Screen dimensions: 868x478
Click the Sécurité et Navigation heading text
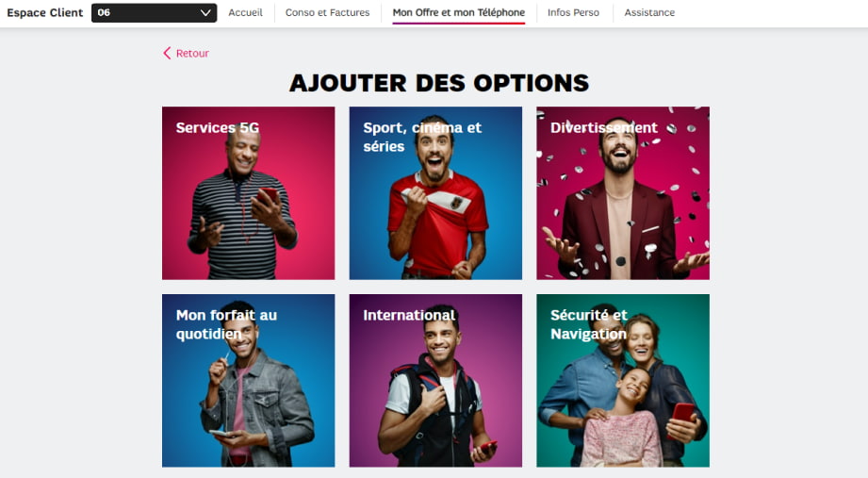(589, 324)
